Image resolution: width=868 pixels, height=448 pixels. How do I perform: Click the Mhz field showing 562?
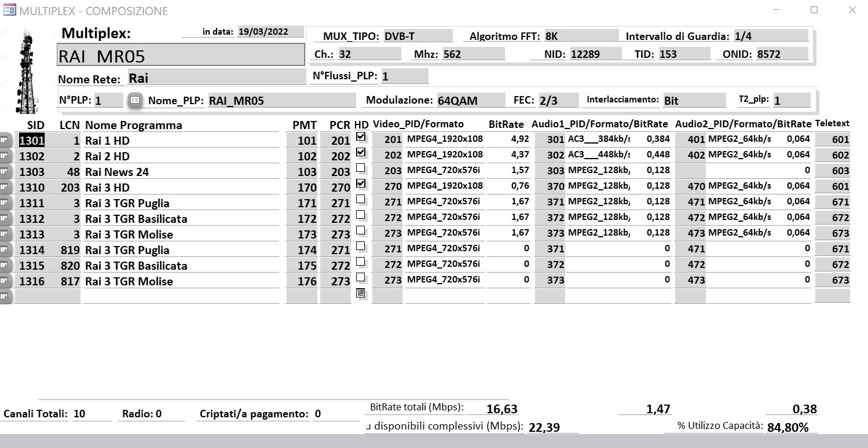[473, 54]
